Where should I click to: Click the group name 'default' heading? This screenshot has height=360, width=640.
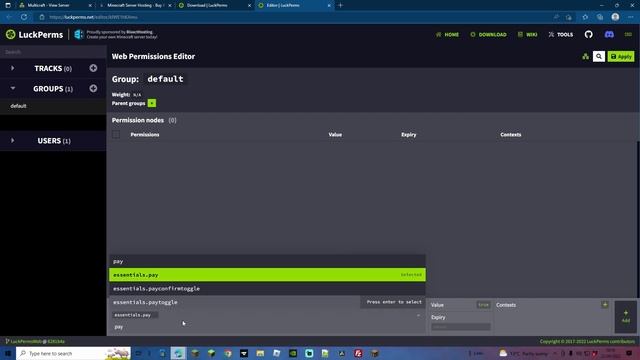pos(165,79)
